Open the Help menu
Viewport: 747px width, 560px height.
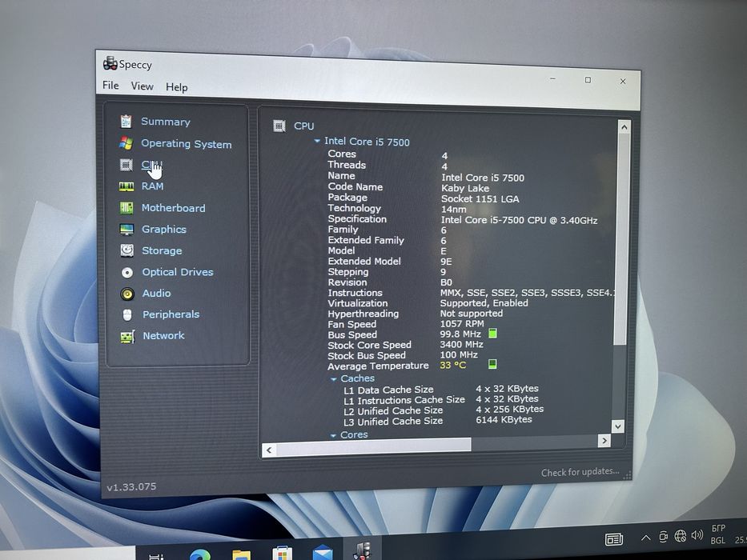click(x=177, y=87)
